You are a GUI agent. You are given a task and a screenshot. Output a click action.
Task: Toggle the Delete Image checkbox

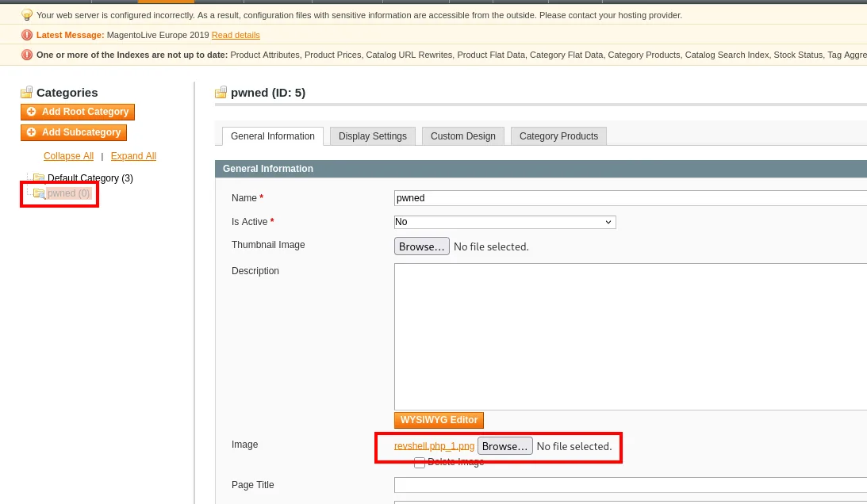(420, 462)
